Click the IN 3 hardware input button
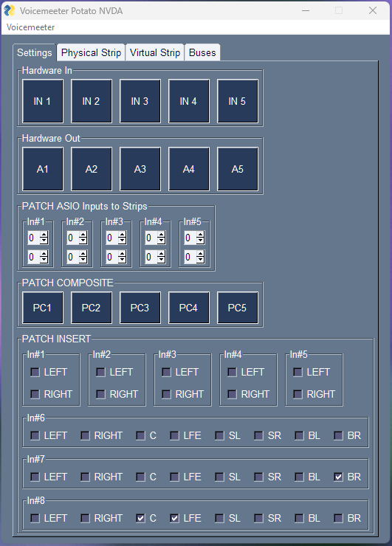This screenshot has width=392, height=546. click(x=140, y=101)
